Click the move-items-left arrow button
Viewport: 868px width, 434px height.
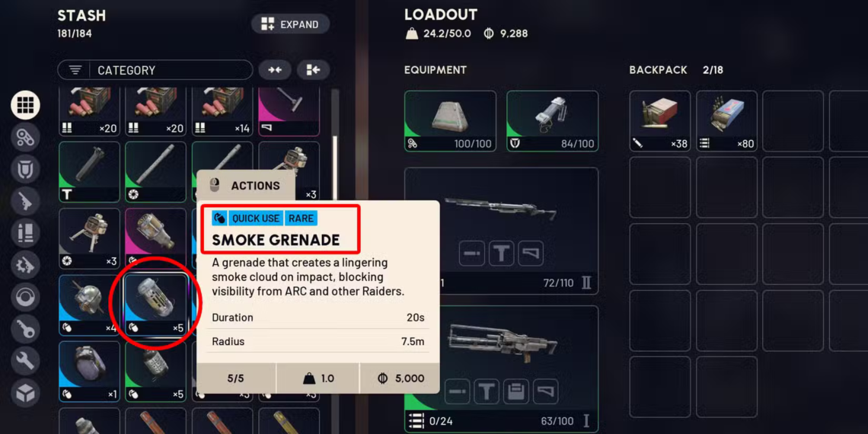(313, 70)
